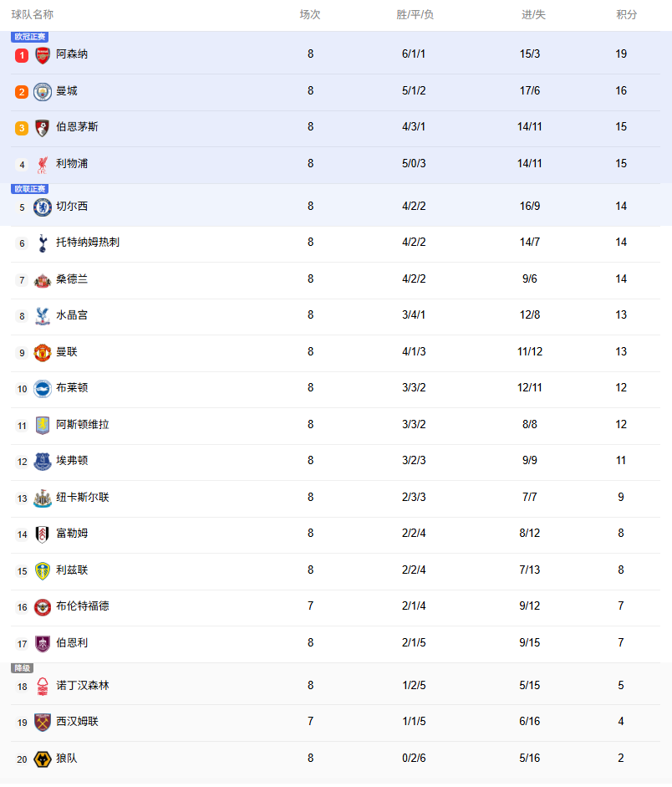Screen dimensions: 672x787
Task: Click the Chelsea club crest icon
Action: click(43, 207)
